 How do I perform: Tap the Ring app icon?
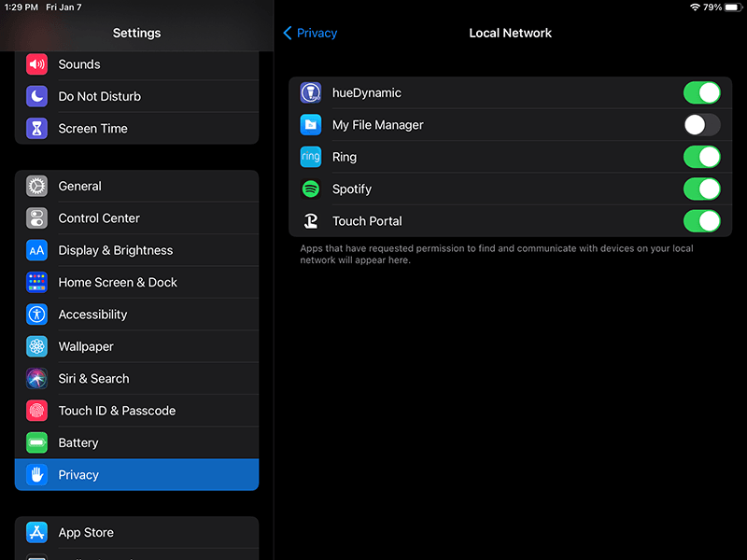coord(311,157)
